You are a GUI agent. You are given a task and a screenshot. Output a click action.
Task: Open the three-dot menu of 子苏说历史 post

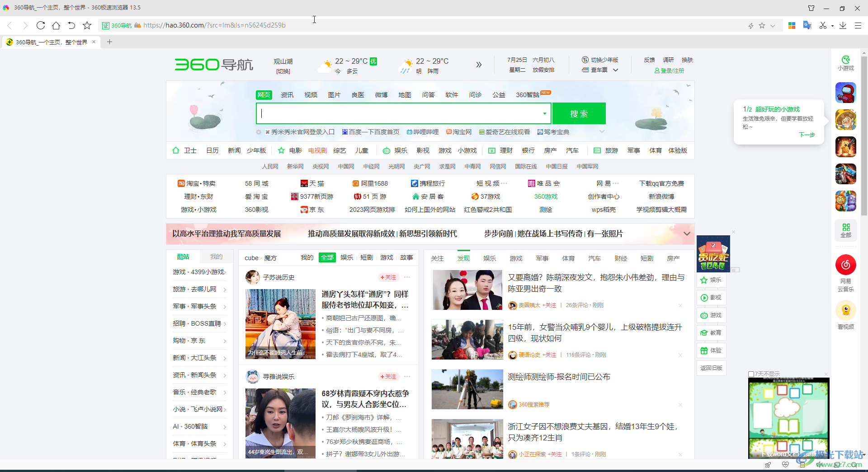click(x=407, y=277)
